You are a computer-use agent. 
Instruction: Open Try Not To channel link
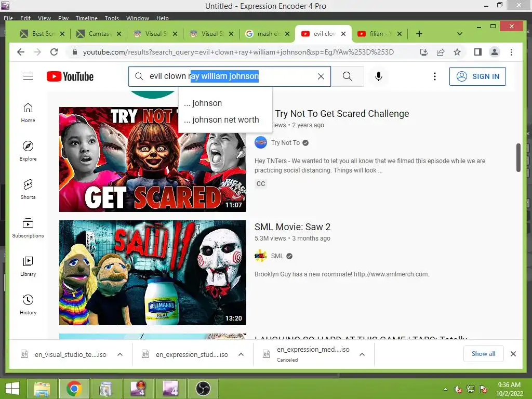(x=285, y=143)
